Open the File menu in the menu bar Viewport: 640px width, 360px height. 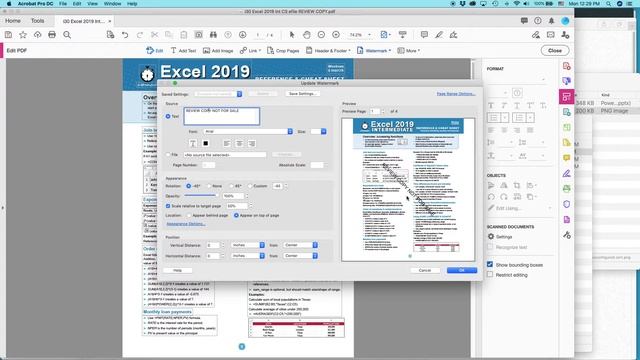point(62,4)
